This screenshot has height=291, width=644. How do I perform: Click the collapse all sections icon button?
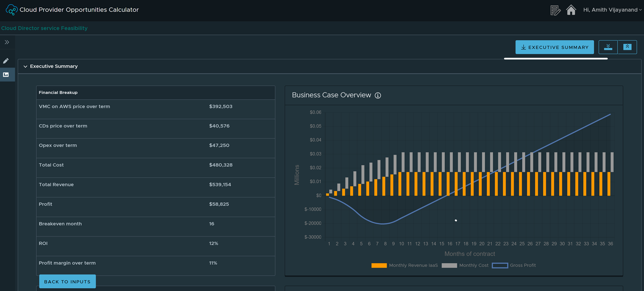point(627,47)
